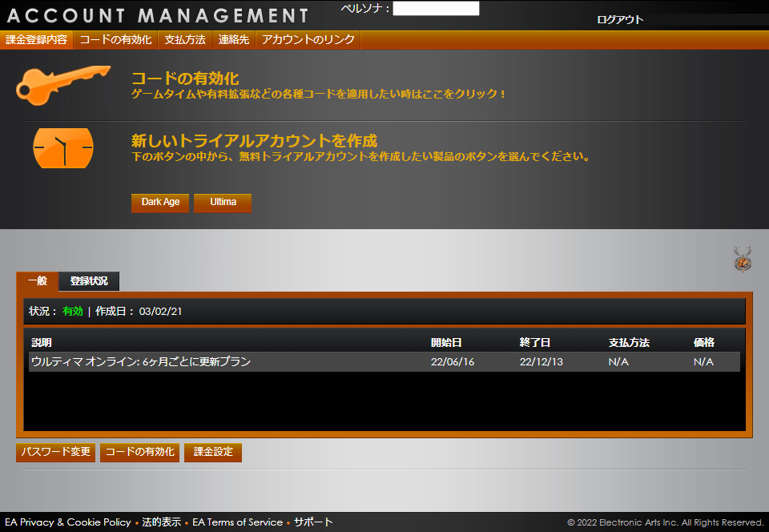This screenshot has width=769, height=532.
Task: Go to the 支払方法 menu tab
Action: pos(185,40)
